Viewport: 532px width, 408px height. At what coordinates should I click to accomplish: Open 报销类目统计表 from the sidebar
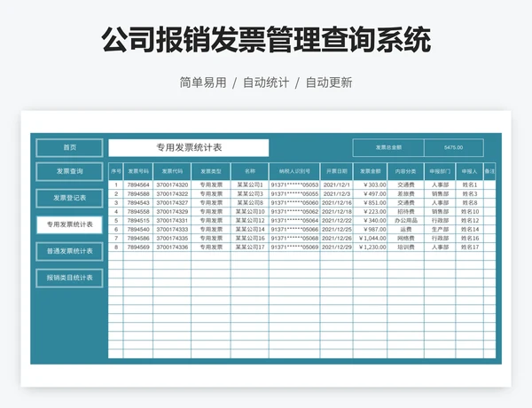(69, 278)
